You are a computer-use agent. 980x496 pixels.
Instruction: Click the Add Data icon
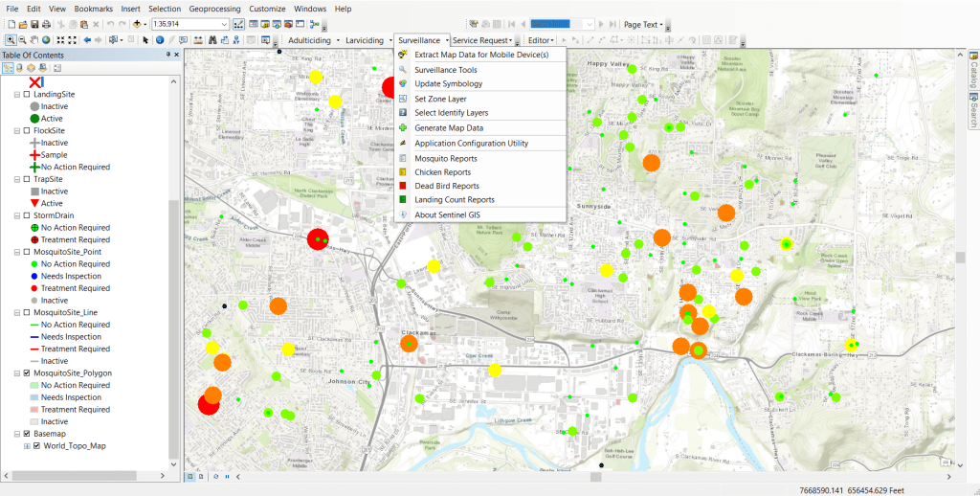(137, 24)
